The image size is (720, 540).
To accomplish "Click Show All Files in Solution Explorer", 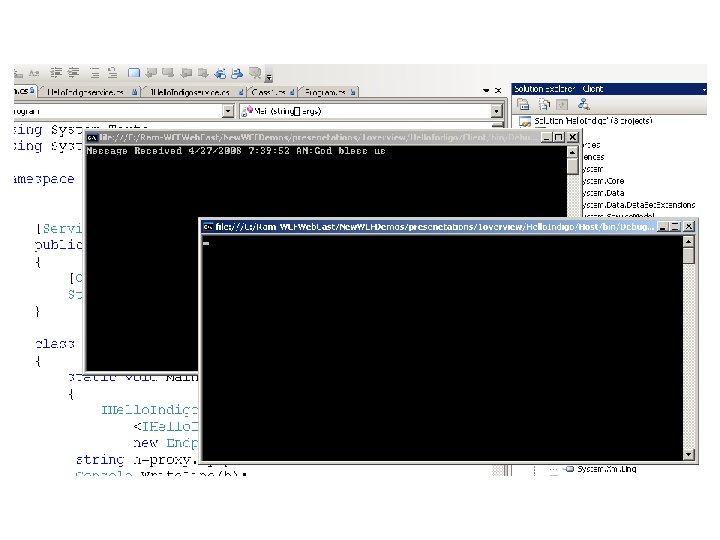I will 544,105.
